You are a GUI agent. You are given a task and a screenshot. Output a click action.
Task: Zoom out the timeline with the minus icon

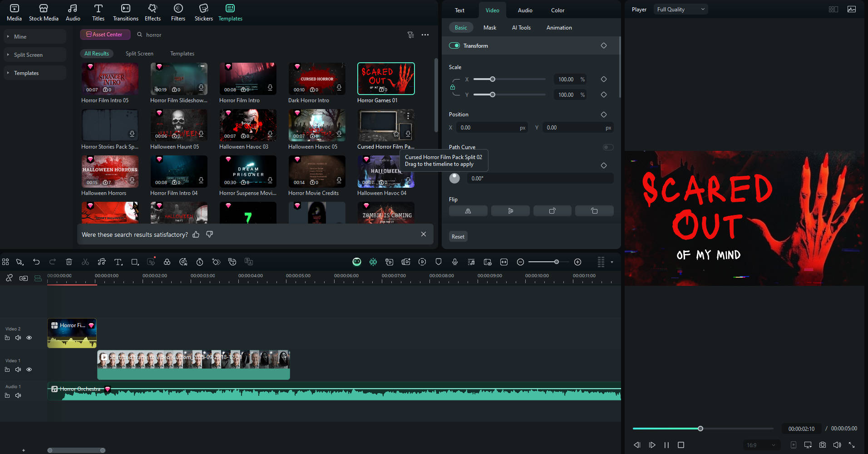521,262
